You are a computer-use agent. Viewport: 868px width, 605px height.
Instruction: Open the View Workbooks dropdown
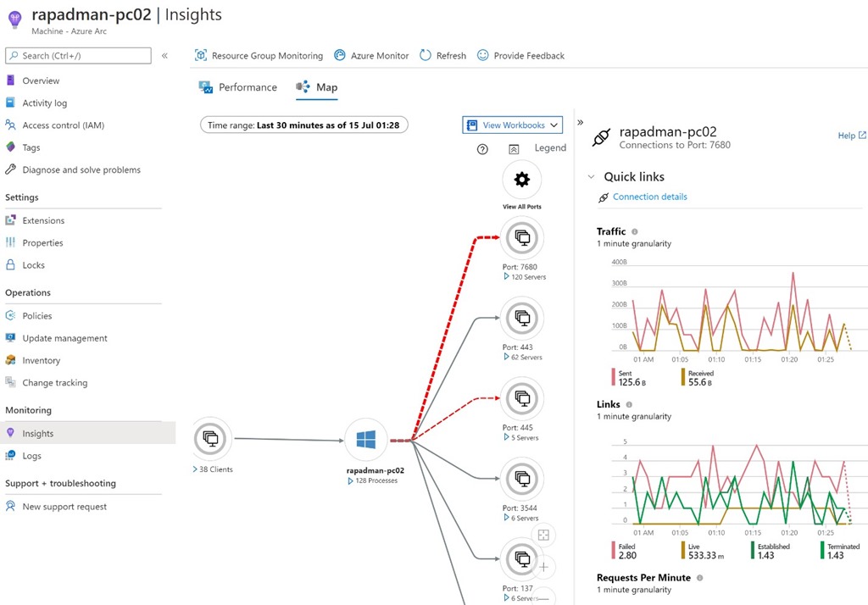click(512, 124)
